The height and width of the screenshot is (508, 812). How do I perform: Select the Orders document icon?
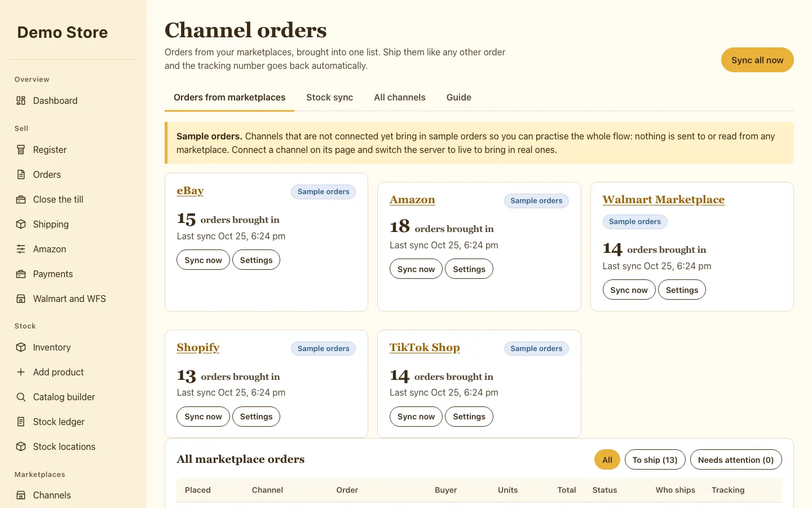tap(21, 174)
